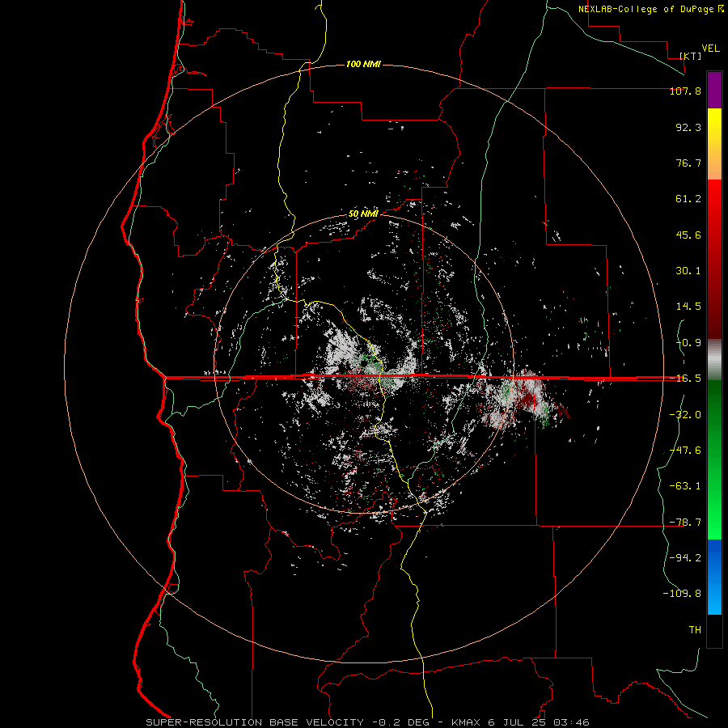Click the -63.1 velocity scale value
This screenshot has height=728, width=728.
685,486
